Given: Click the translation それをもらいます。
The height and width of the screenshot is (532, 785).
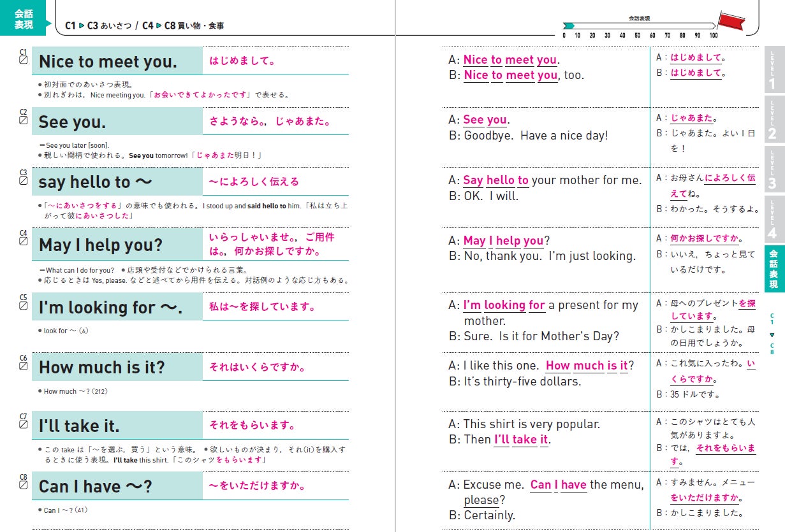Looking at the screenshot, I should pos(253,425).
